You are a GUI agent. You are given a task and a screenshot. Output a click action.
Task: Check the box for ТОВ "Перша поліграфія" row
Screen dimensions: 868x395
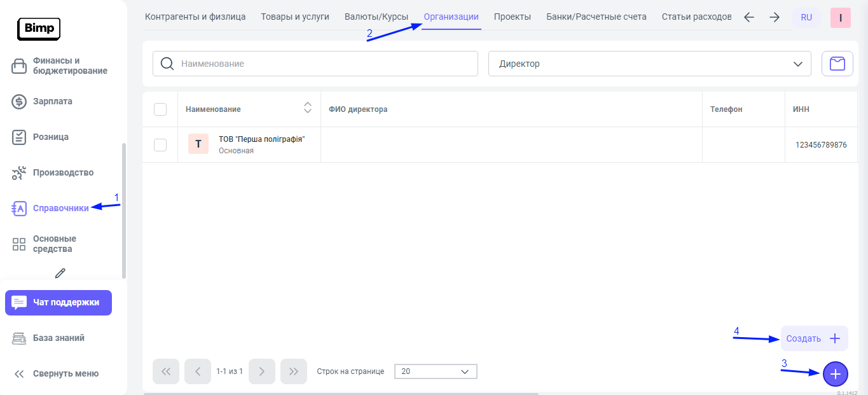point(160,145)
